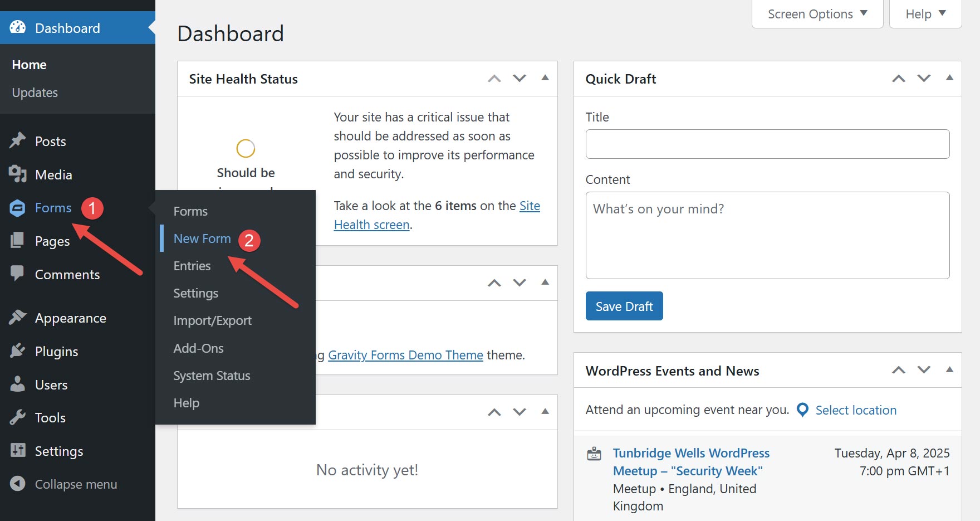This screenshot has height=521, width=980.
Task: Click into the Quick Draft Title field
Action: click(767, 144)
